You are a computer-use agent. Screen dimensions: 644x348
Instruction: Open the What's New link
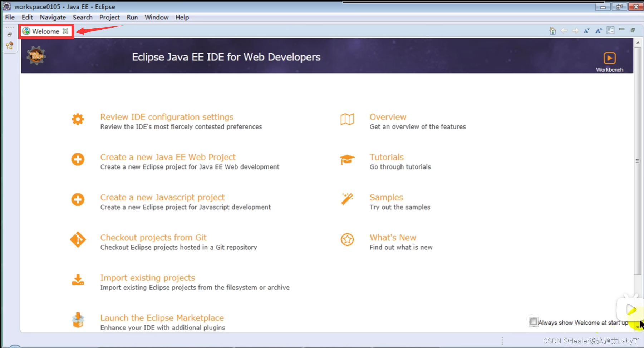(393, 237)
